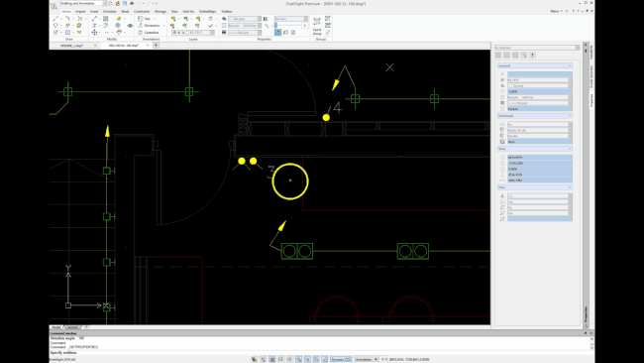Open the No Selection dropdown in Properties palette
This screenshot has height=363, width=644.
537,48
